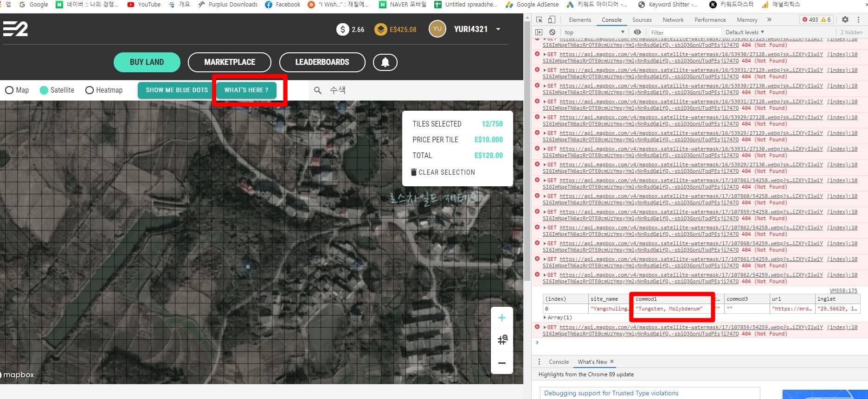Screen dimensions: 868x399
Task: Expand the Array(1) console entry
Action: 545,317
